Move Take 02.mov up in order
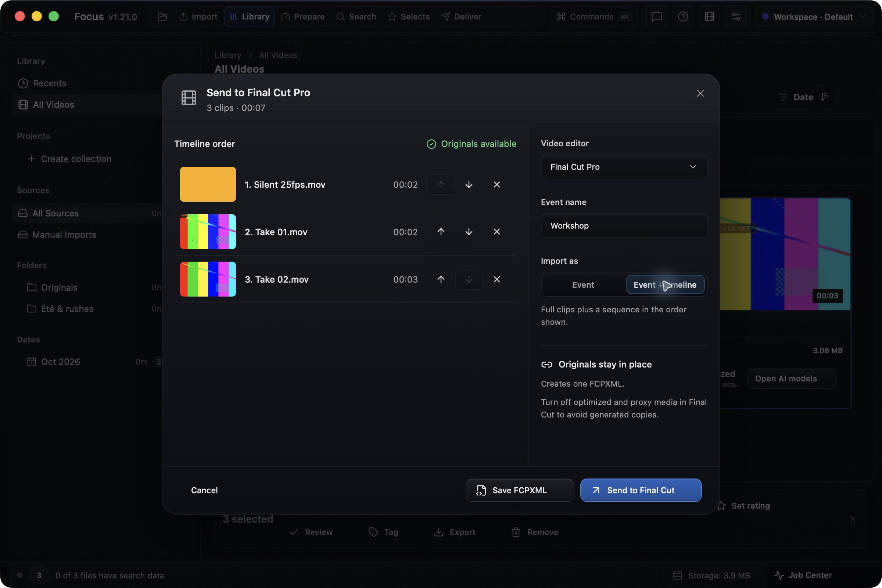The width and height of the screenshot is (882, 588). pos(441,279)
